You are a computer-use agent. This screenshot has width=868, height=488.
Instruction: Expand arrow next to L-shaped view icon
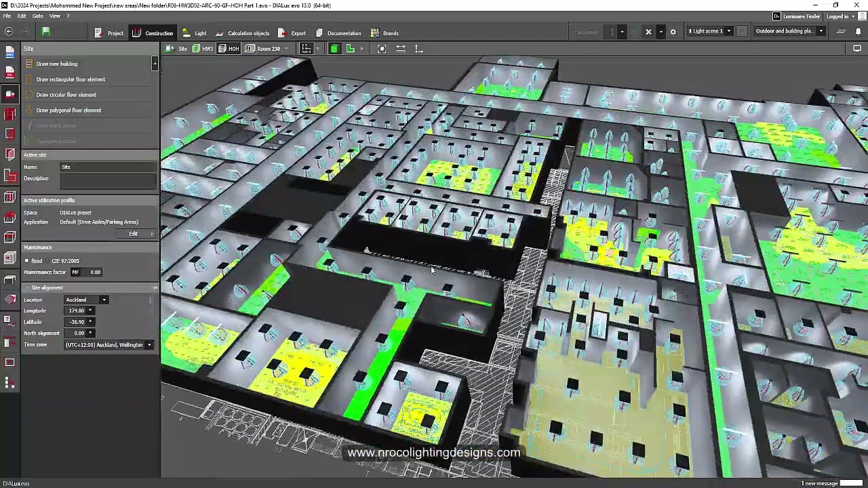361,49
